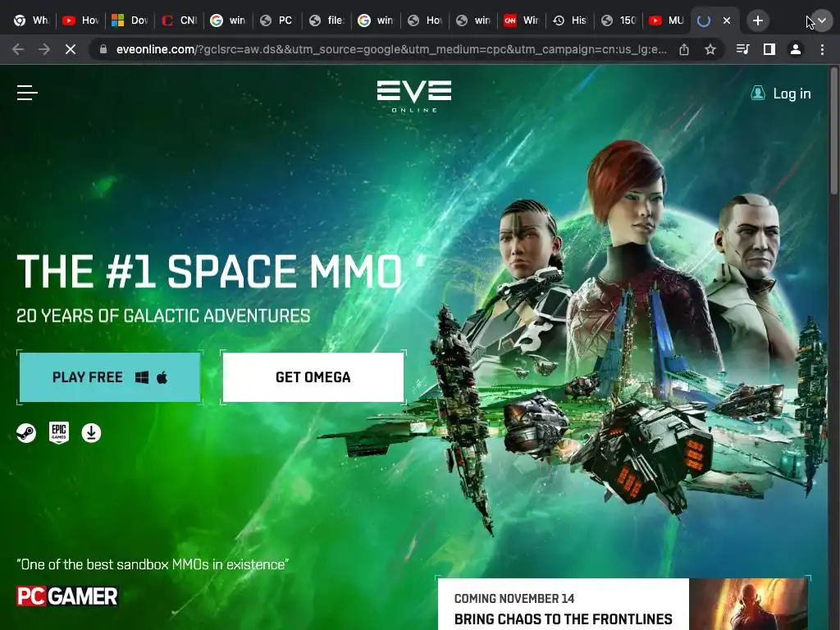The image size is (840, 630).
Task: Open the Epic Games store icon
Action: click(59, 433)
